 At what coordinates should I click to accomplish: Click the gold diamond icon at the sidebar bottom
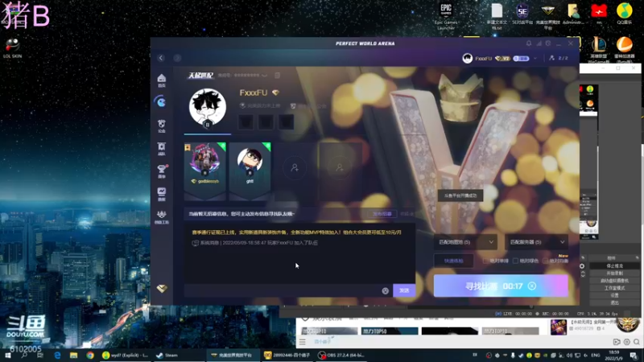[x=162, y=289]
